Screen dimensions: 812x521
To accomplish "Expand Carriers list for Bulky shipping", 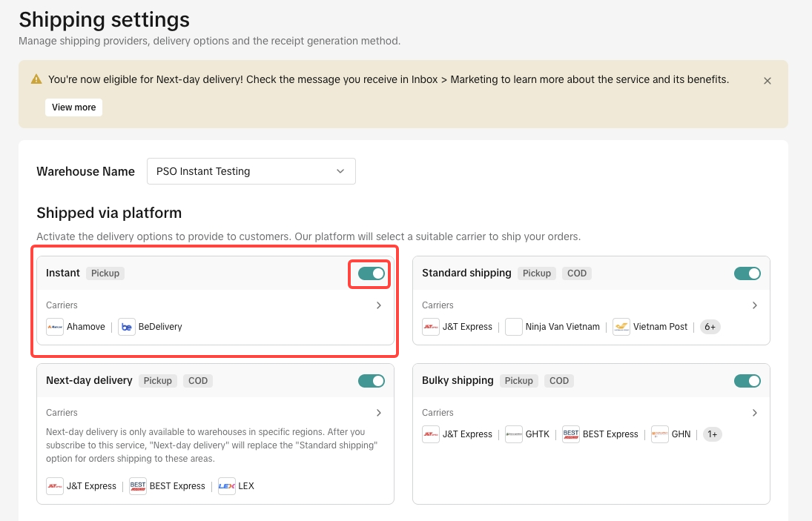I will coord(755,413).
